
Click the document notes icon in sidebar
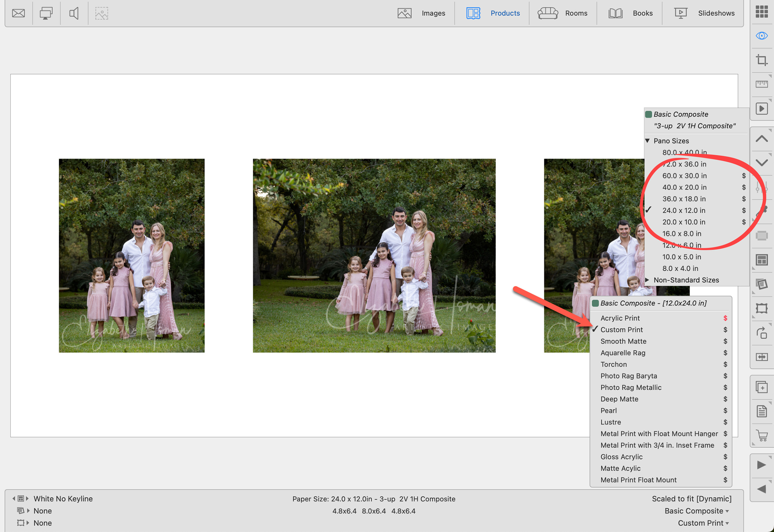pyautogui.click(x=762, y=411)
